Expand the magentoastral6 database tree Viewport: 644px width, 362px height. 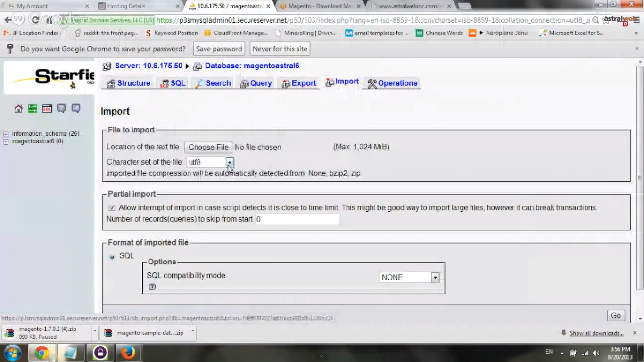click(6, 141)
